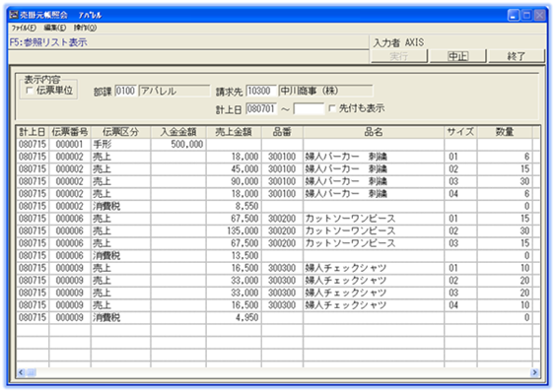This screenshot has width=555, height=392.
Task: Click the アパレル department name field
Action: pos(174,91)
